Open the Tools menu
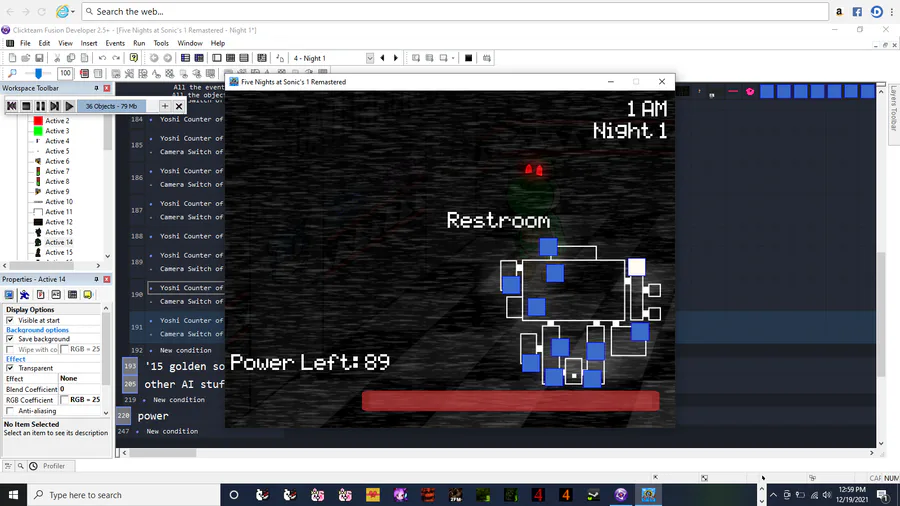Viewport: 900px width, 506px height. 161,43
